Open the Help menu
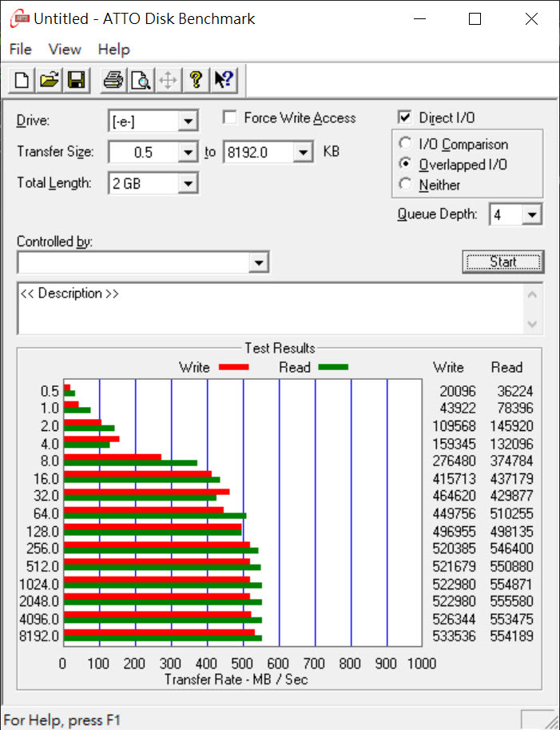Screen dimensions: 560x730 click(x=113, y=50)
